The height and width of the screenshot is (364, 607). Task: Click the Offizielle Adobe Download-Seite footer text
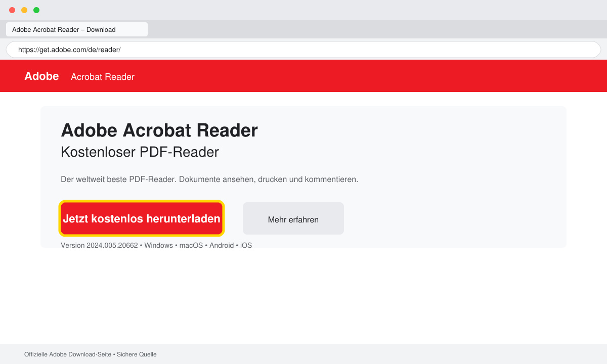(91, 354)
